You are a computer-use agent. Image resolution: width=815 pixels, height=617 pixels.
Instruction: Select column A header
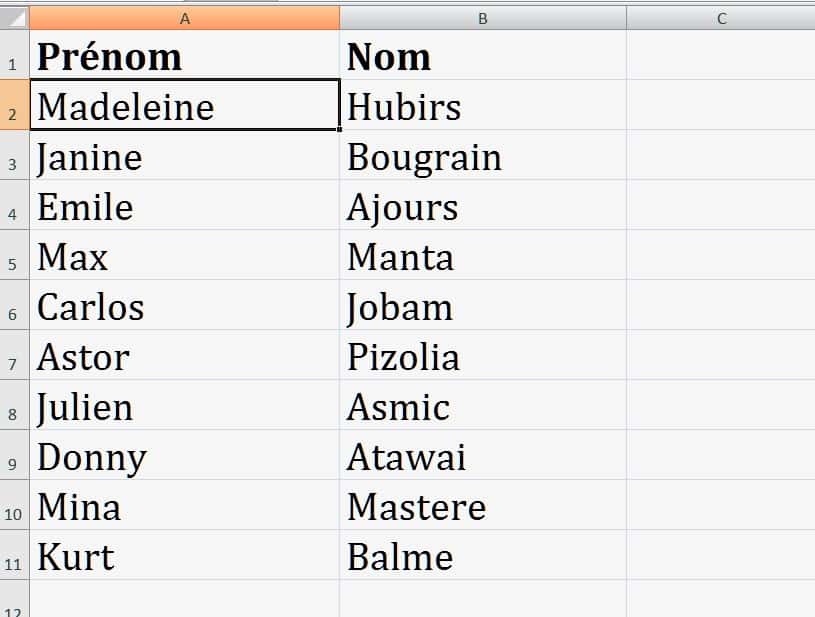185,17
